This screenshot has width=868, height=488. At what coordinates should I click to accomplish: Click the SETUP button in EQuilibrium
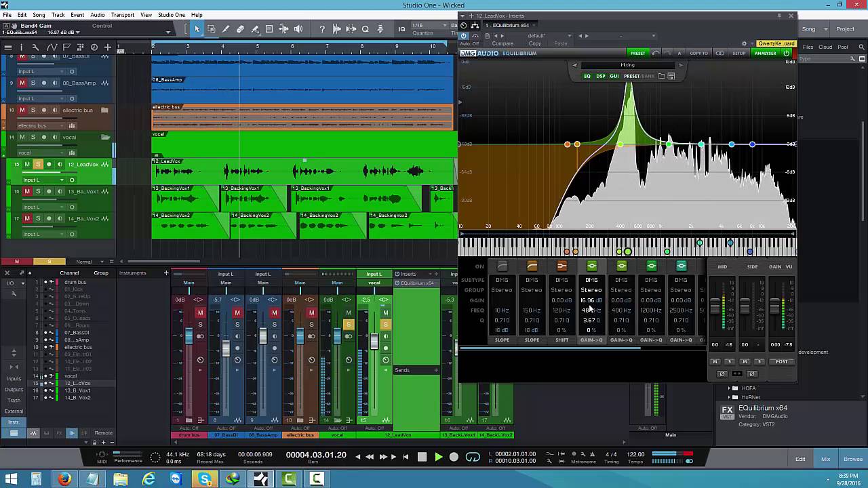[739, 53]
